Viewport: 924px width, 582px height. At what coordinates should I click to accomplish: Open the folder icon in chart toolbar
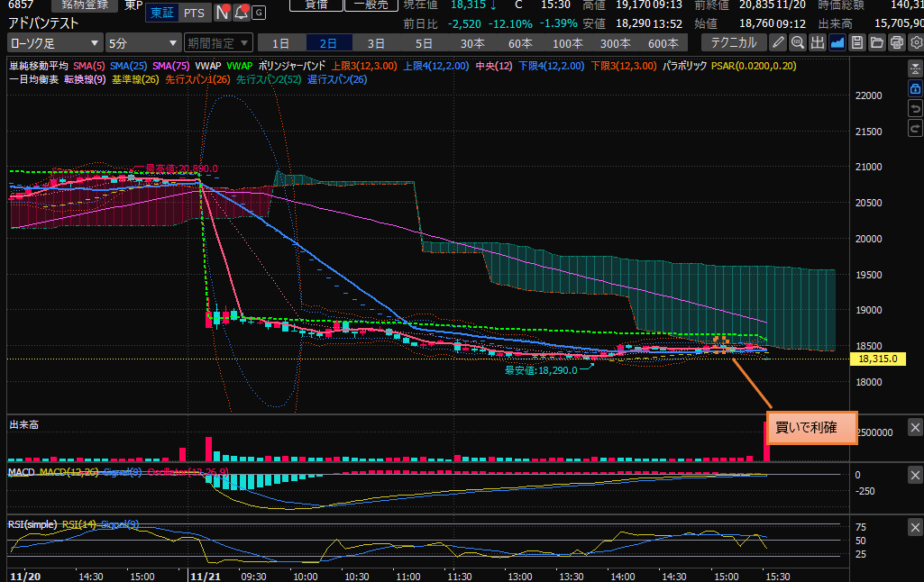(x=877, y=42)
